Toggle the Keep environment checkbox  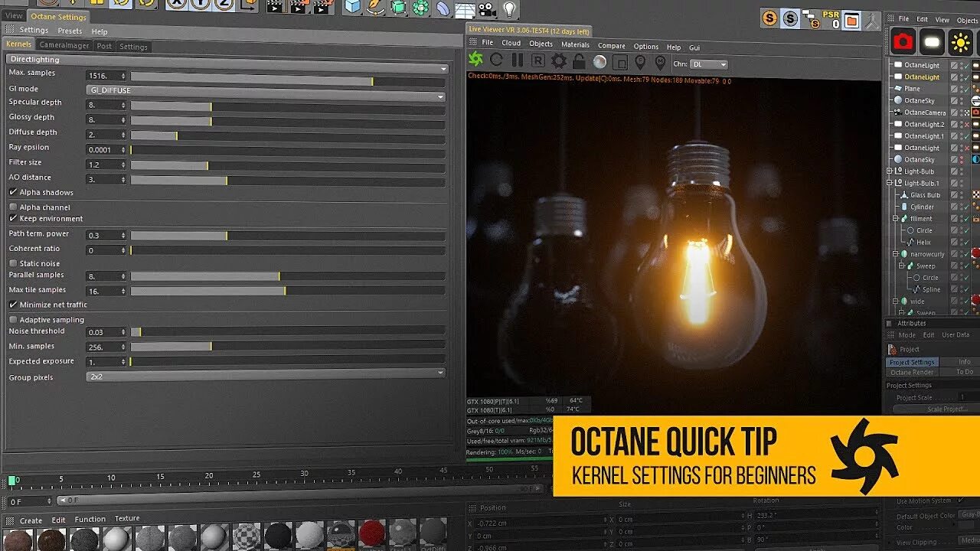pos(13,219)
